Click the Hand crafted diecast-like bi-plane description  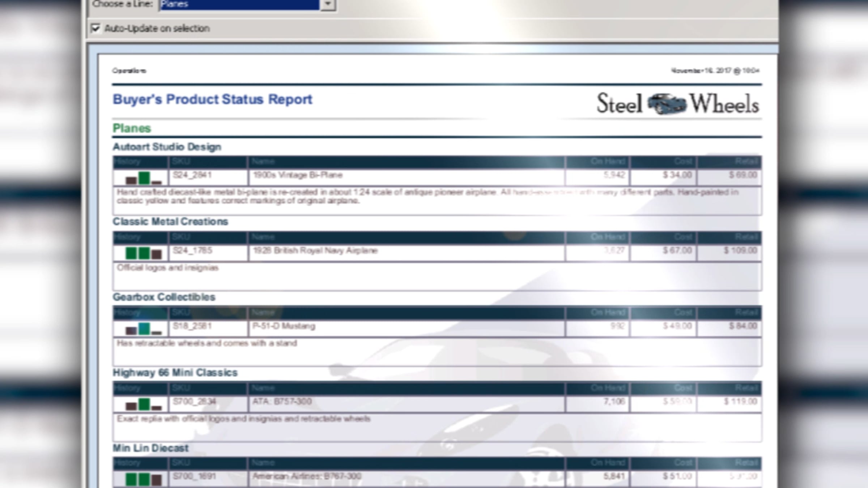(427, 196)
